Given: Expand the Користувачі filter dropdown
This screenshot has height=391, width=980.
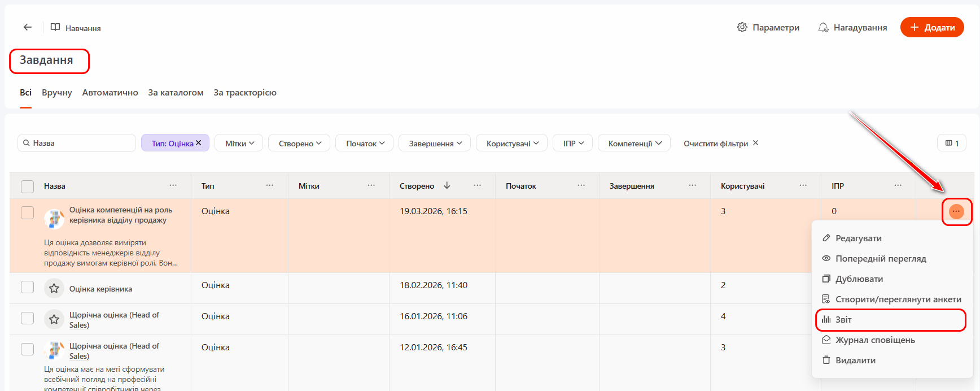Looking at the screenshot, I should (512, 144).
